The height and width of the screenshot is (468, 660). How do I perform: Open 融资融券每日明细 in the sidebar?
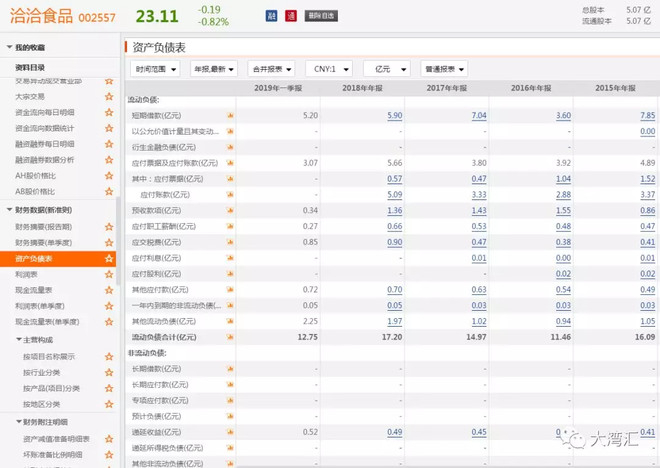click(45, 144)
